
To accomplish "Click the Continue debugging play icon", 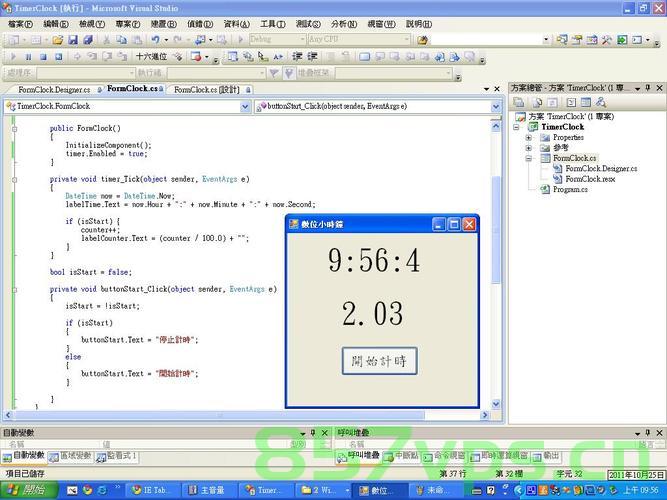I will [x=13, y=57].
